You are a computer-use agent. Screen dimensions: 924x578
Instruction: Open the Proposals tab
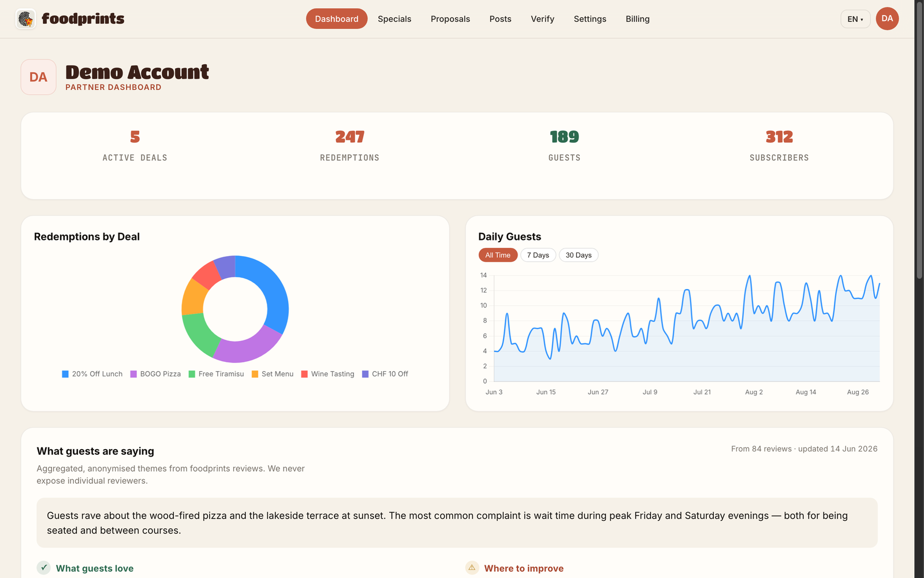tap(450, 18)
